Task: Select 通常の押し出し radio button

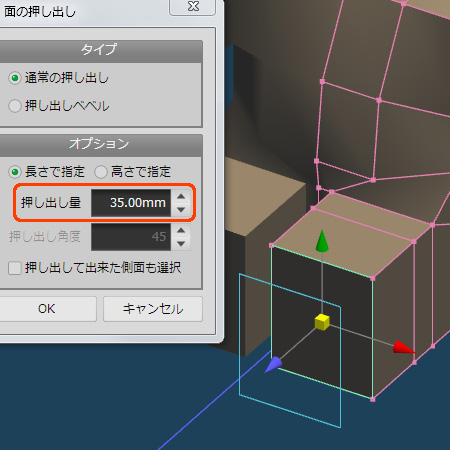Action: 15,78
